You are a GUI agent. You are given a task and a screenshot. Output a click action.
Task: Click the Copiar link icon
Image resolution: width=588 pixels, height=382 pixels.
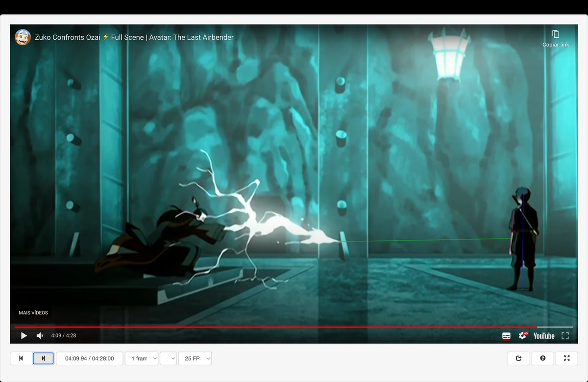[x=556, y=34]
